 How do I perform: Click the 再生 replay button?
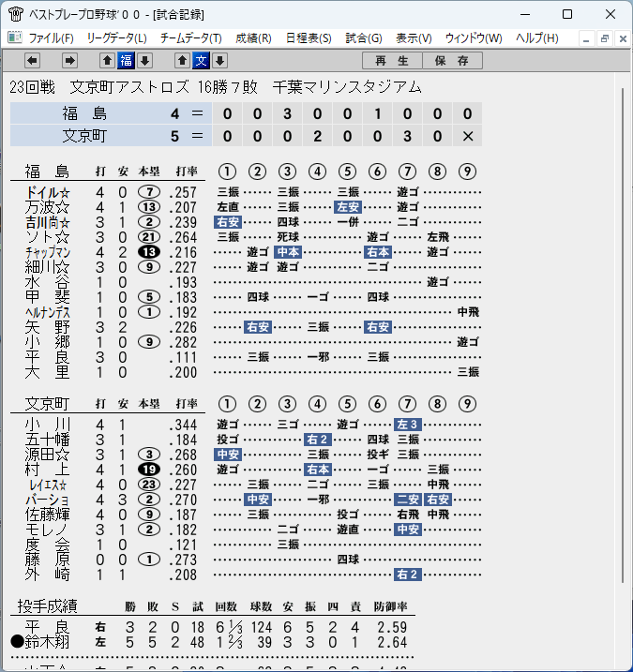click(392, 60)
